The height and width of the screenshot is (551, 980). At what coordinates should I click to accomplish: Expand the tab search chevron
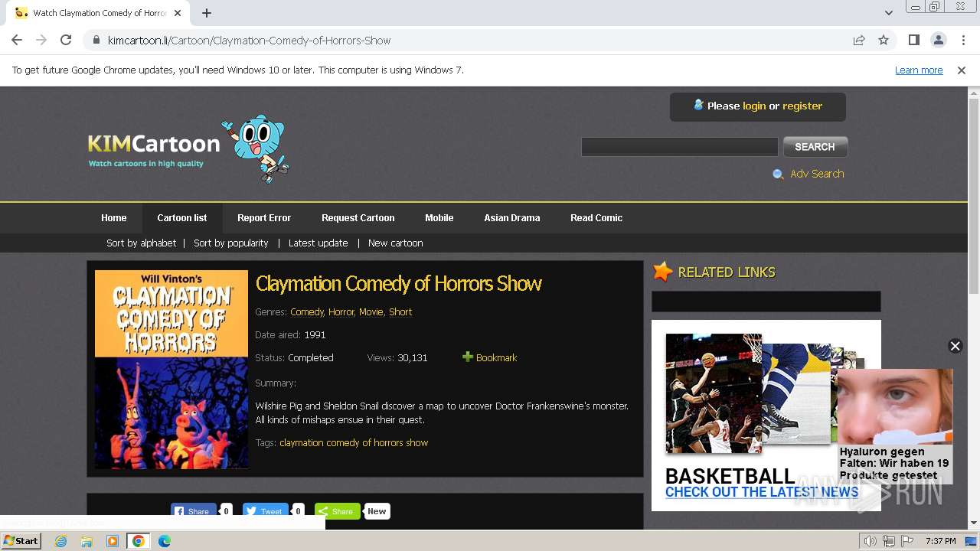pyautogui.click(x=888, y=13)
